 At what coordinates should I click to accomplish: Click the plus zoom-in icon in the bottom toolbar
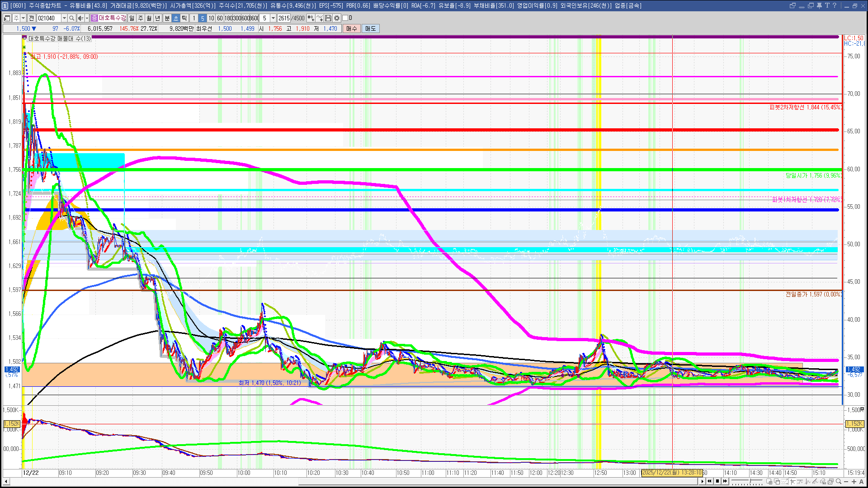(x=854, y=481)
